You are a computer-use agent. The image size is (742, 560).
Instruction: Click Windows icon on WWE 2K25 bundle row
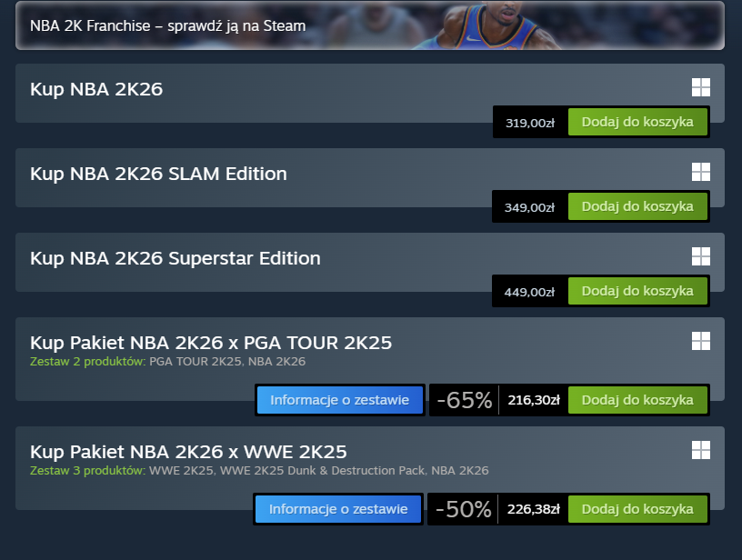700,450
